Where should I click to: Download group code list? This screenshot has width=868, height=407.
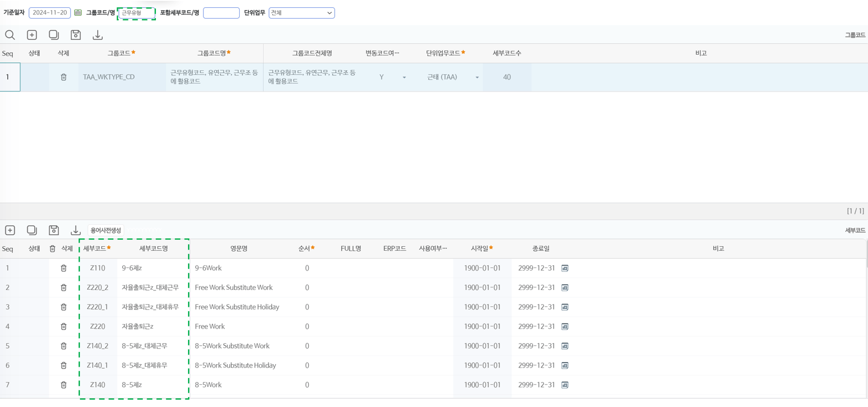(x=98, y=35)
